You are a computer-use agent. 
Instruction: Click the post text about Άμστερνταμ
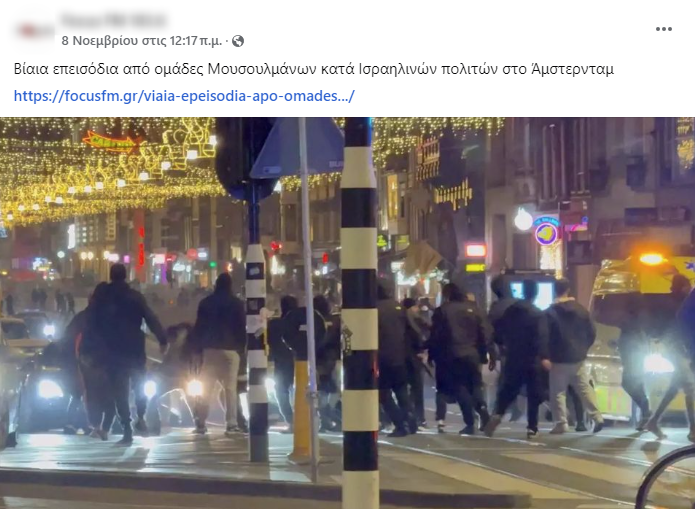pos(314,69)
